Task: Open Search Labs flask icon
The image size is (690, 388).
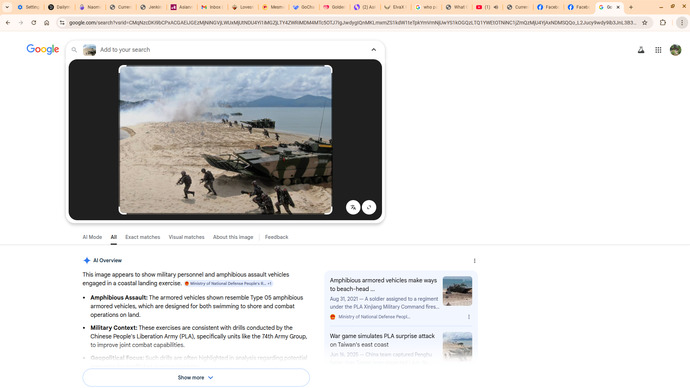Action: tap(641, 50)
